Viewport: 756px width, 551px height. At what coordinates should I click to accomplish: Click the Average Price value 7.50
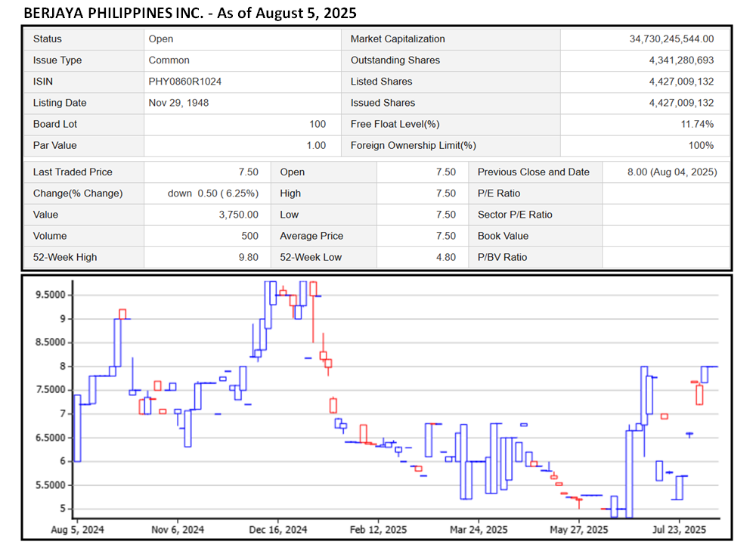(x=446, y=236)
